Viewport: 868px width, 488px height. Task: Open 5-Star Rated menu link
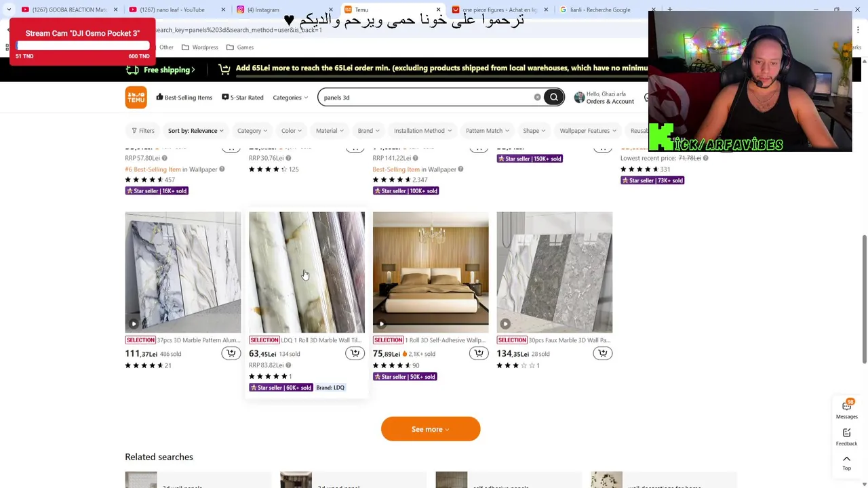point(243,98)
